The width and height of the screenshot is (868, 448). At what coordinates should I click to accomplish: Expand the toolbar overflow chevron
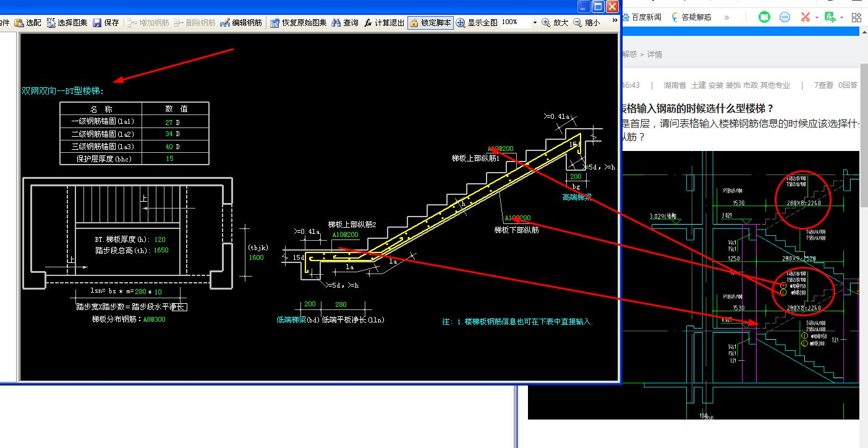pos(615,20)
